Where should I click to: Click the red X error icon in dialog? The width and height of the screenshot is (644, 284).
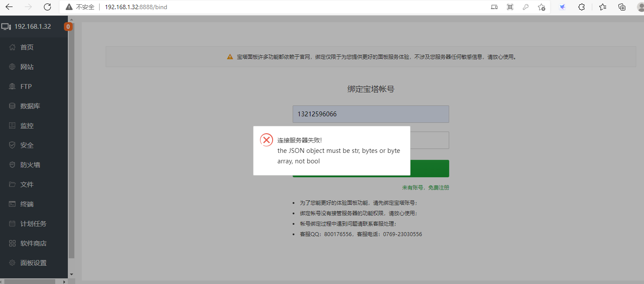coord(266,140)
